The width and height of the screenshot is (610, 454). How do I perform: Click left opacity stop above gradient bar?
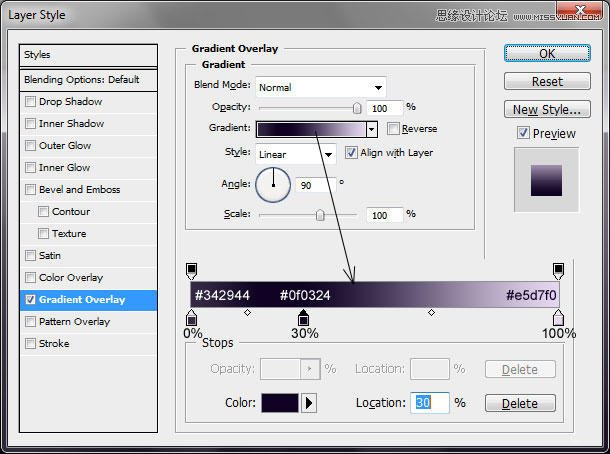191,271
